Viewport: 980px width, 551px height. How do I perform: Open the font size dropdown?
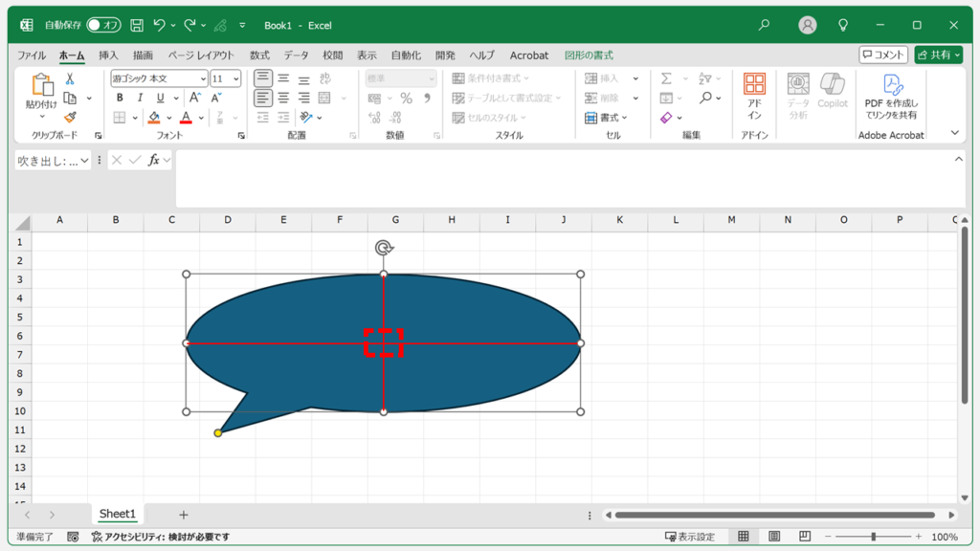[235, 78]
